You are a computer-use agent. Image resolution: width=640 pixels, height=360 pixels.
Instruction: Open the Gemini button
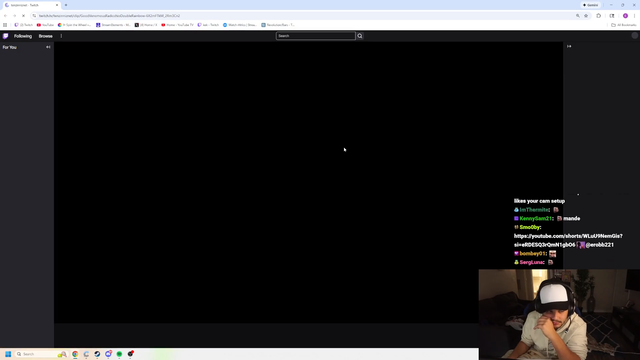point(590,5)
